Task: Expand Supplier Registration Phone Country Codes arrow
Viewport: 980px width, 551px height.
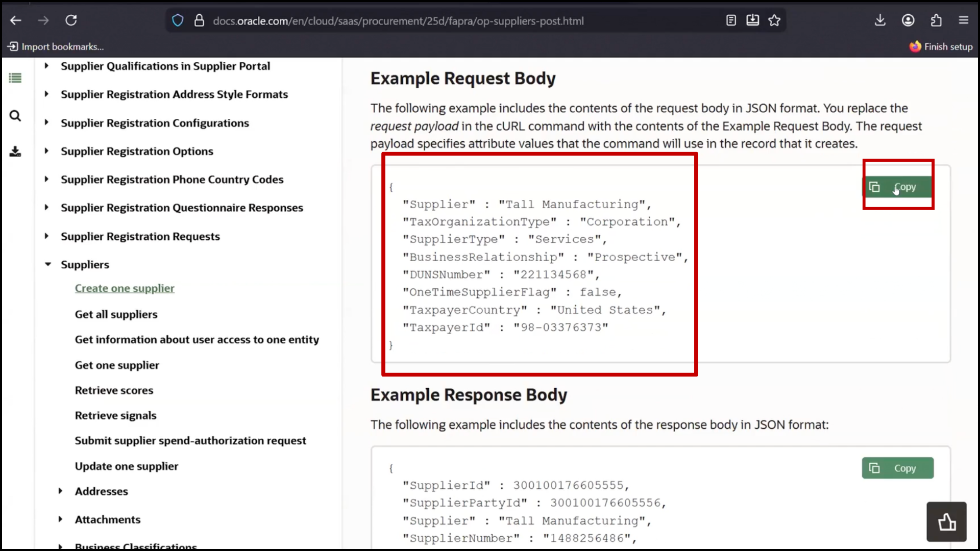Action: coord(46,179)
